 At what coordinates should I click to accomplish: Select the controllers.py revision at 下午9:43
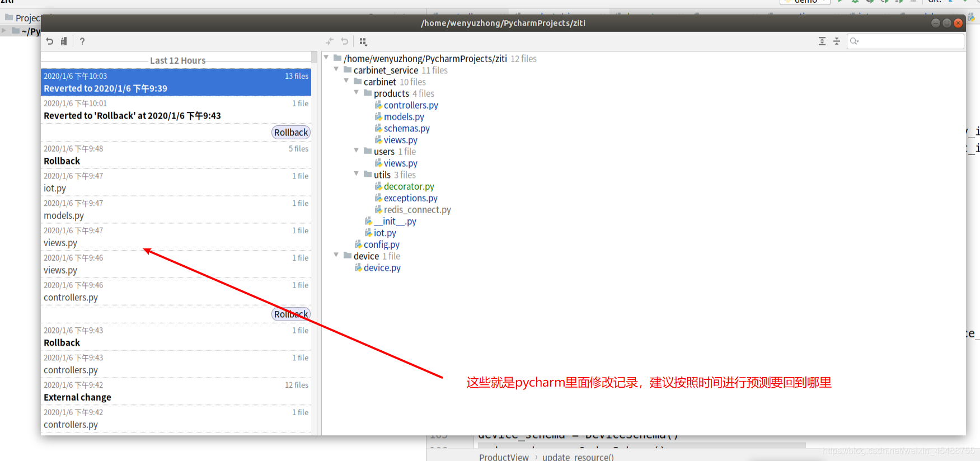click(176, 364)
